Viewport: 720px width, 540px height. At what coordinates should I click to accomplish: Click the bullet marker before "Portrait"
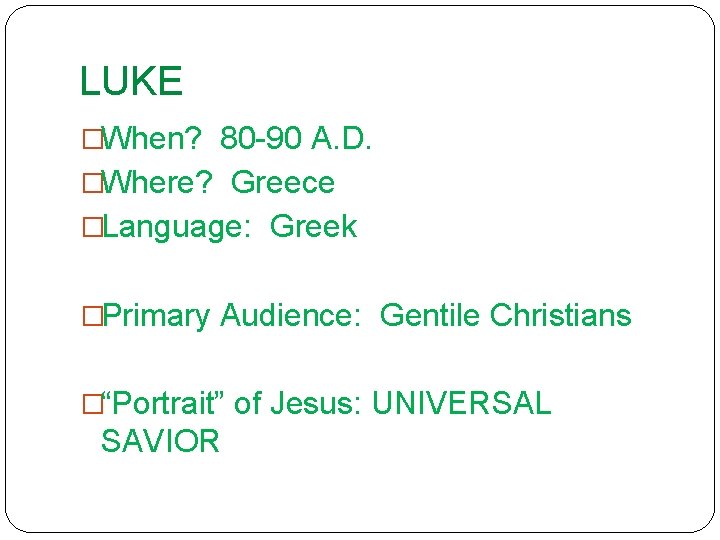(x=91, y=405)
